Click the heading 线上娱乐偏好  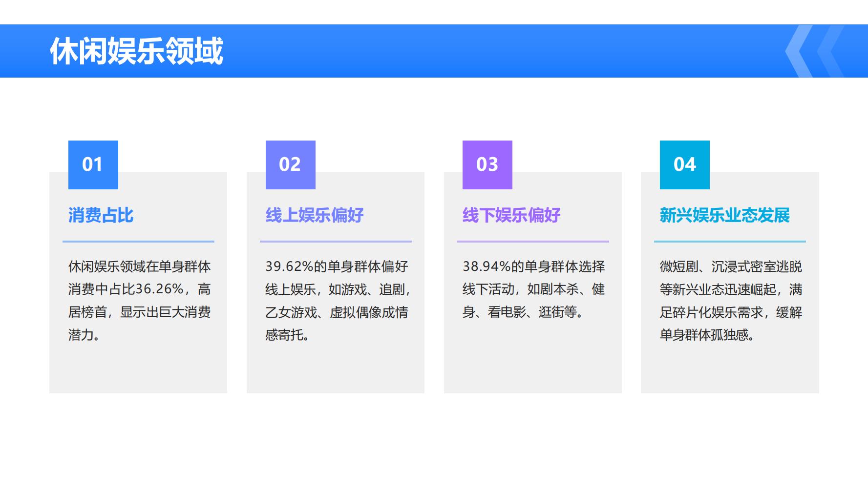click(x=315, y=215)
